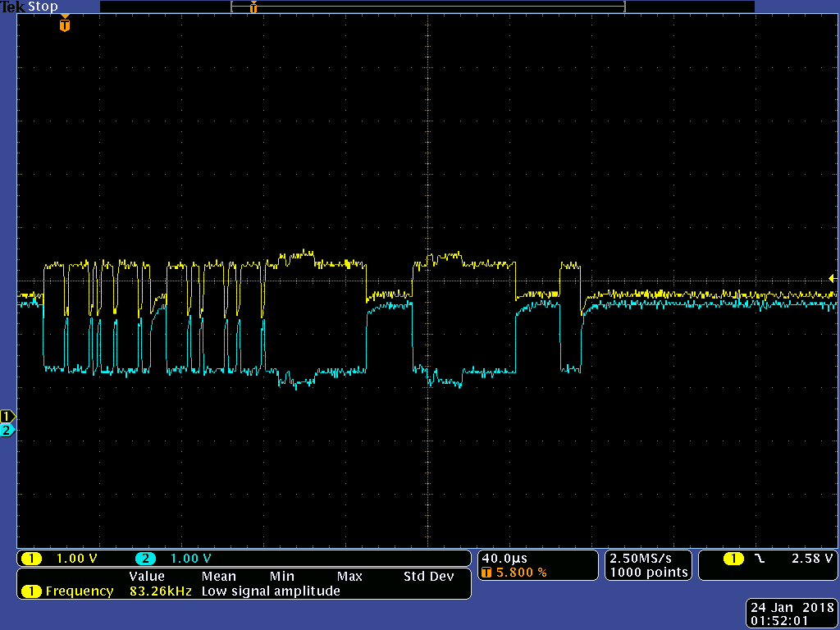Click the falling edge trigger slope icon
The height and width of the screenshot is (630, 840).
[x=760, y=559]
